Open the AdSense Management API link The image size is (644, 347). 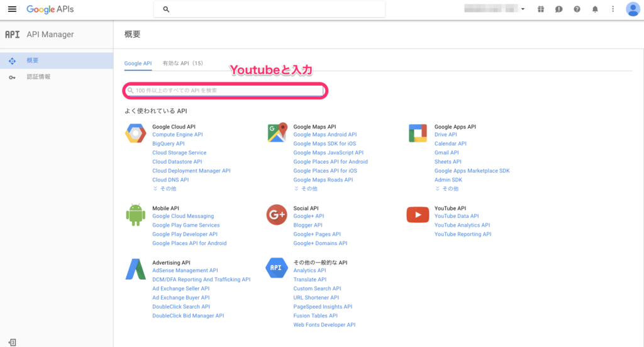pos(186,270)
